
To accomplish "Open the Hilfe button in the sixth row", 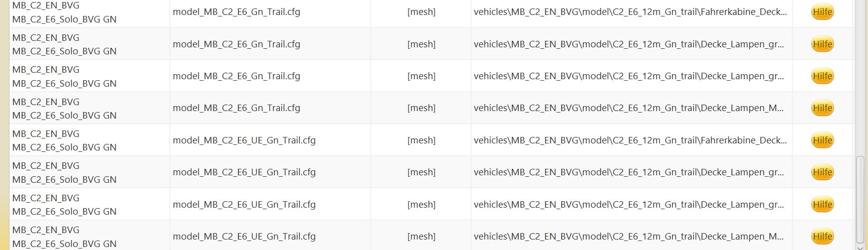I will 822,172.
